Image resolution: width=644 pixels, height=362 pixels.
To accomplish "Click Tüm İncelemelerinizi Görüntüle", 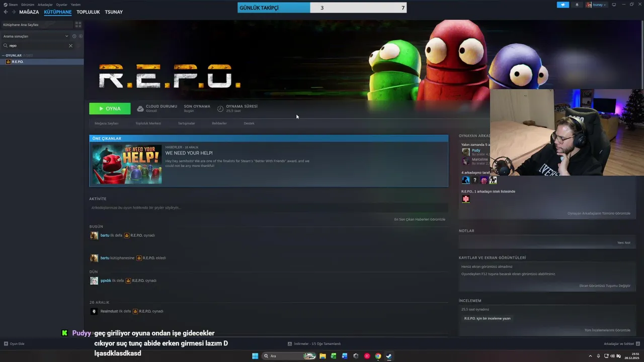I will pyautogui.click(x=607, y=330).
